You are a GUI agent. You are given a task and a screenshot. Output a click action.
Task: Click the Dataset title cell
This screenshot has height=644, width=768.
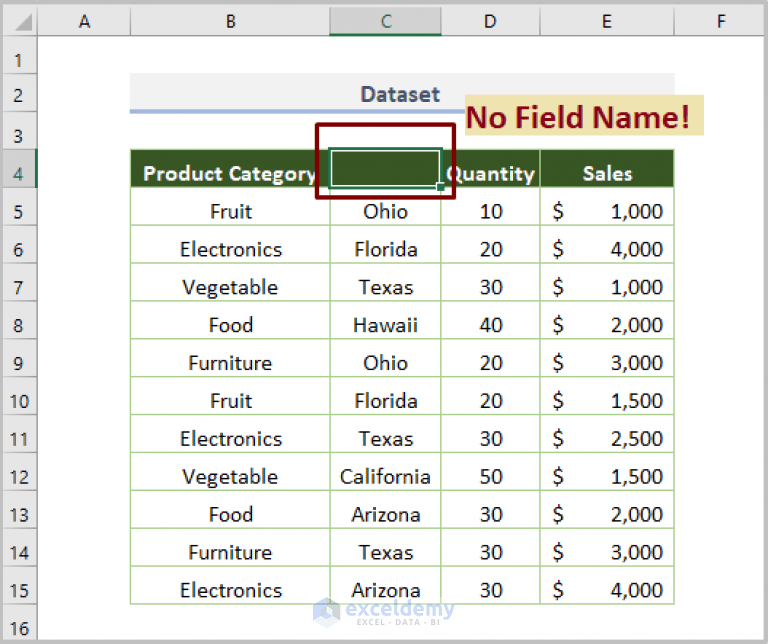[402, 93]
